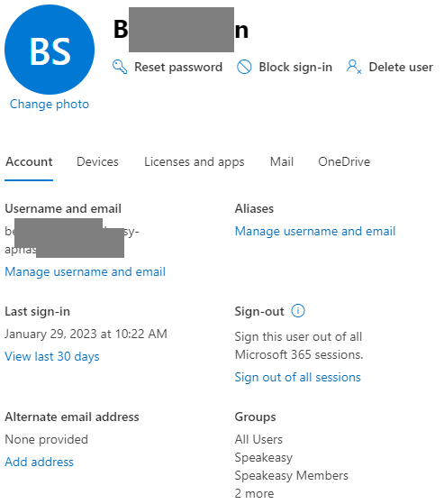444x504 pixels.
Task: Click the Delete user person icon
Action: tap(354, 67)
